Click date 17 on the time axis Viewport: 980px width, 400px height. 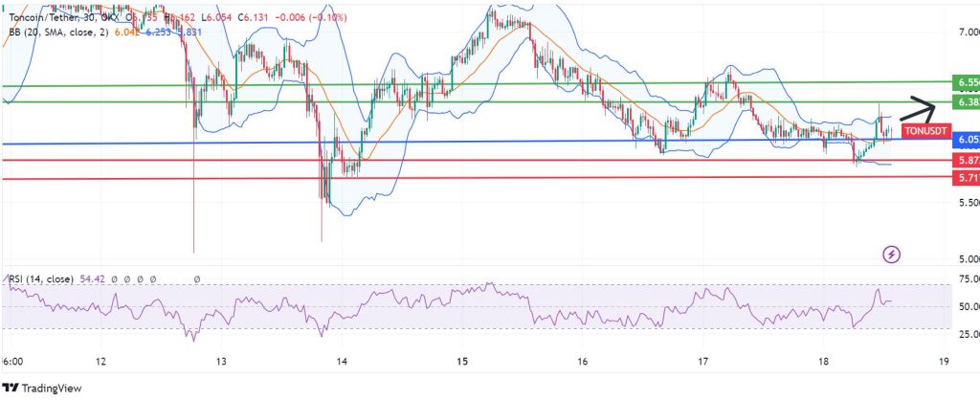click(x=703, y=362)
